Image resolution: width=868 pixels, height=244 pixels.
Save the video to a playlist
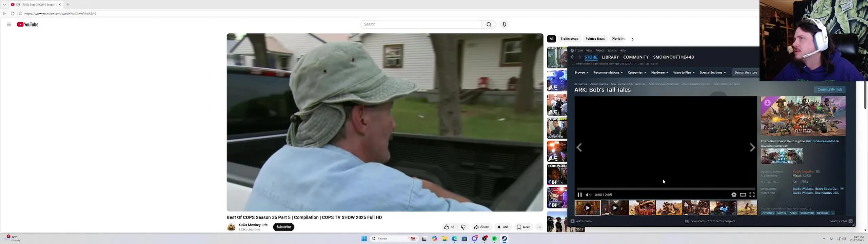523,227
